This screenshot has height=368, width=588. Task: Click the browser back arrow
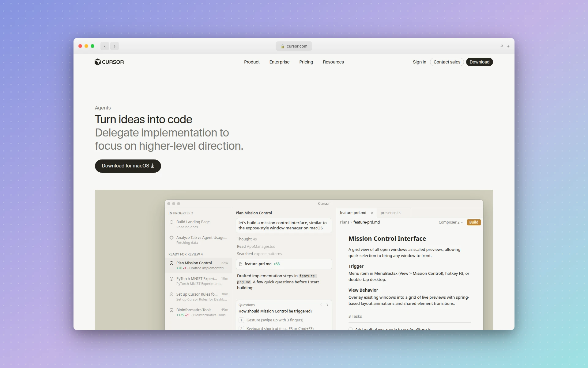[x=105, y=46]
